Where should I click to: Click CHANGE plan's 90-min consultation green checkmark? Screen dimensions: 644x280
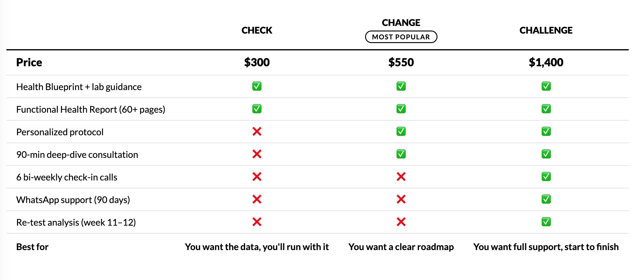point(401,154)
